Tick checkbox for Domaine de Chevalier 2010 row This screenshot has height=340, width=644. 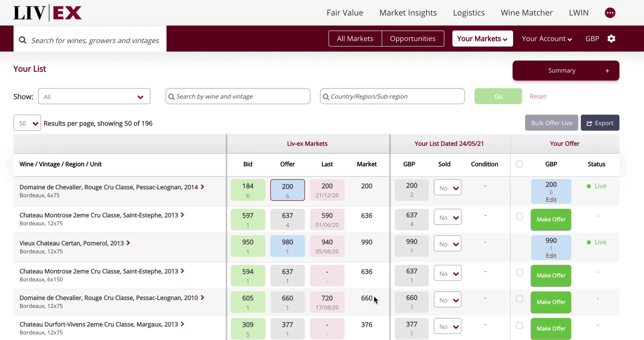pos(519,299)
